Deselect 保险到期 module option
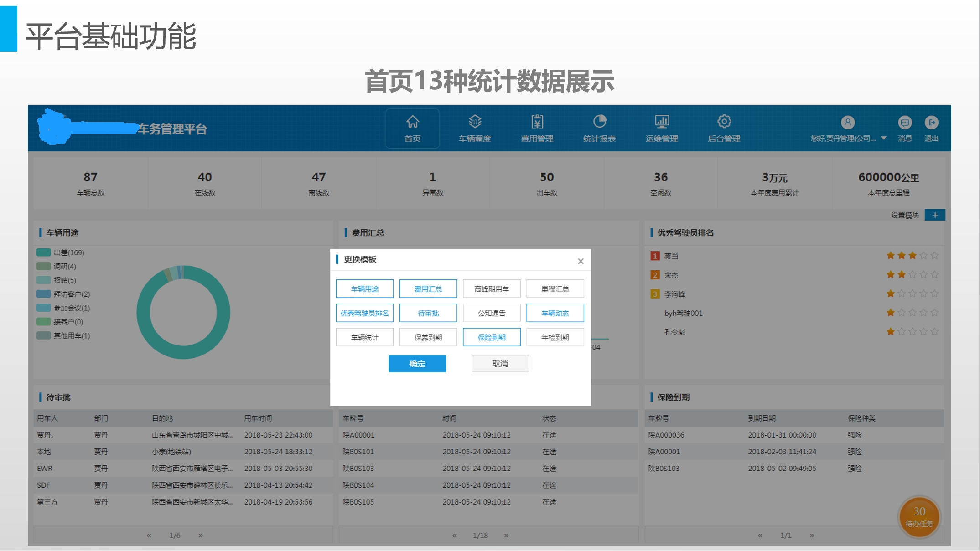Viewport: 980px width, 551px height. (491, 337)
